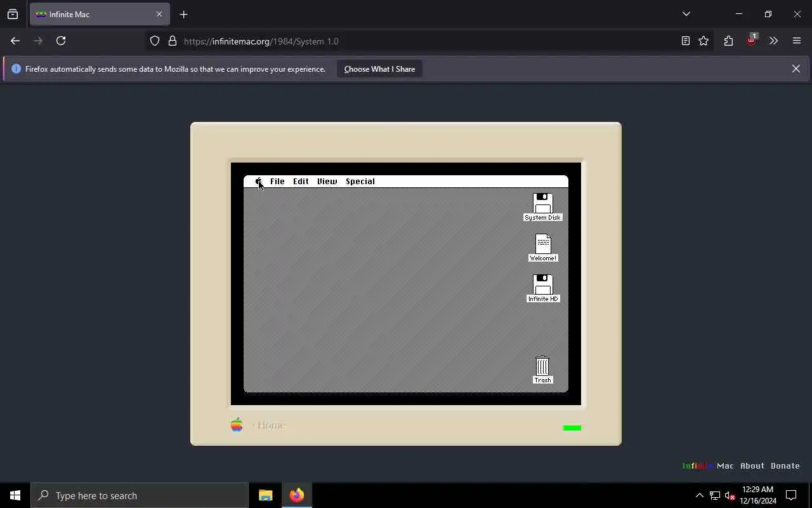Open the Special menu
This screenshot has height=508, width=812.
[360, 182]
